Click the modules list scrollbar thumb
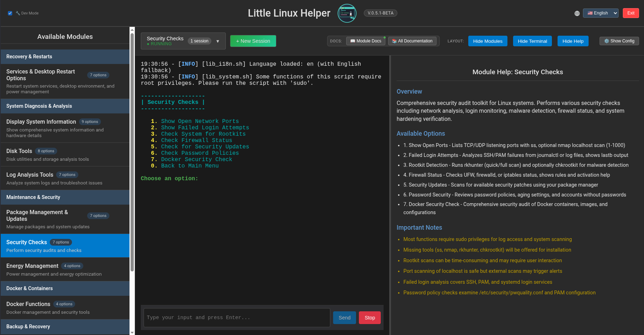Screen dimensions: 644x335 pos(132,152)
